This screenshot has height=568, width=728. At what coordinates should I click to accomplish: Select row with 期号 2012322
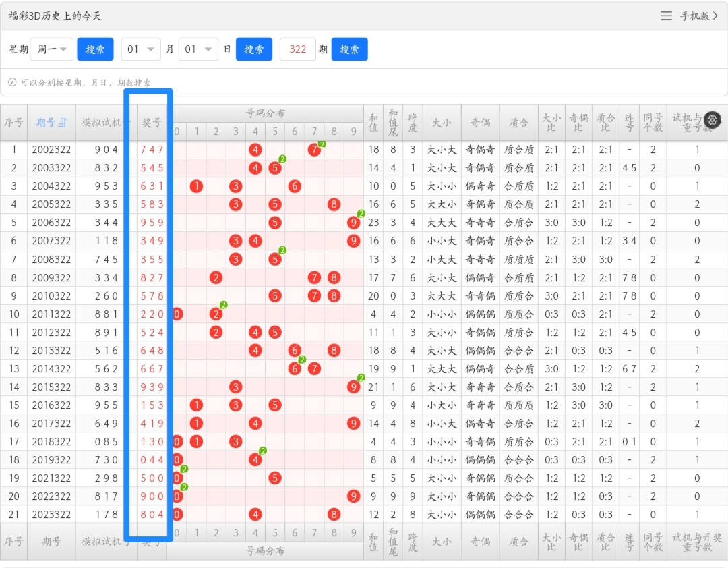[x=364, y=333]
